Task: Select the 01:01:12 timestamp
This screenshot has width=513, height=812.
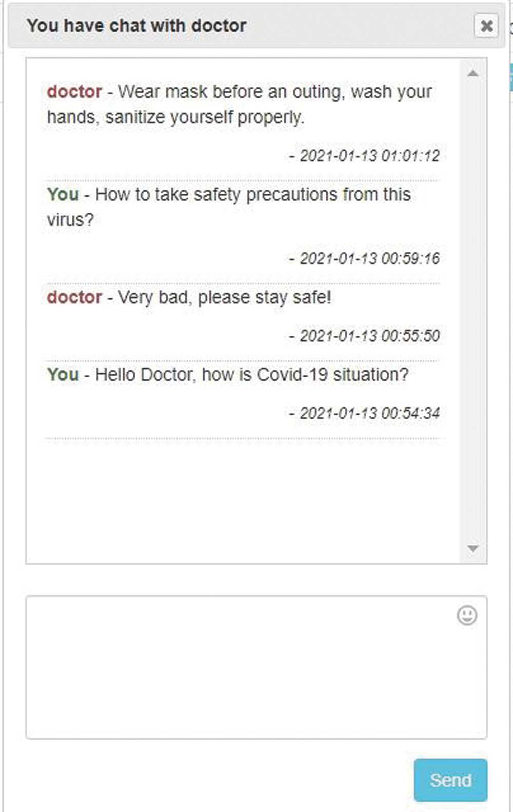Action: tap(369, 156)
